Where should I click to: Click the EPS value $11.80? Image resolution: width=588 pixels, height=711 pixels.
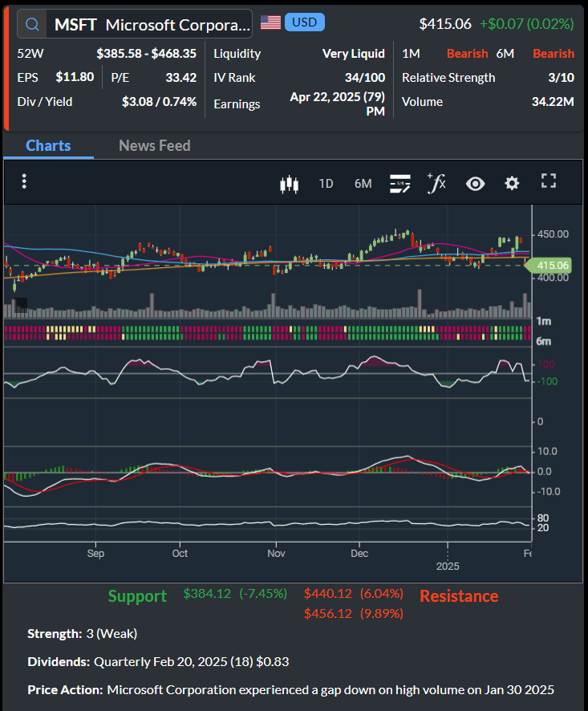[75, 77]
